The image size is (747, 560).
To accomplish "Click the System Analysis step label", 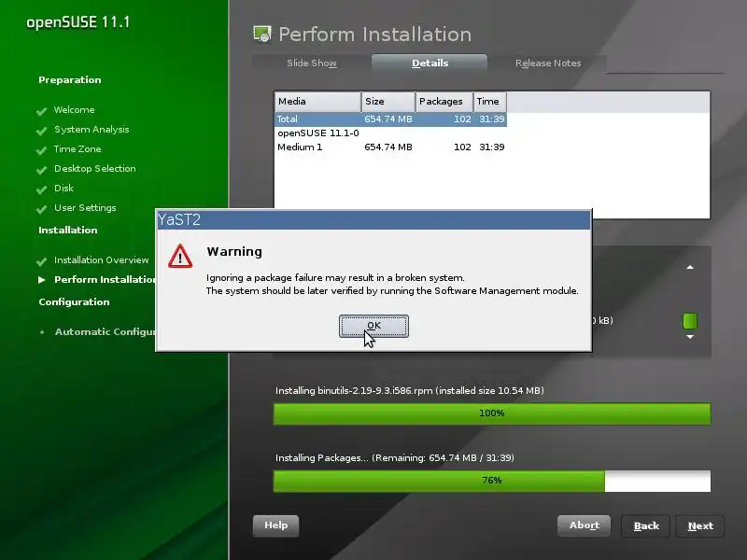I will (92, 130).
